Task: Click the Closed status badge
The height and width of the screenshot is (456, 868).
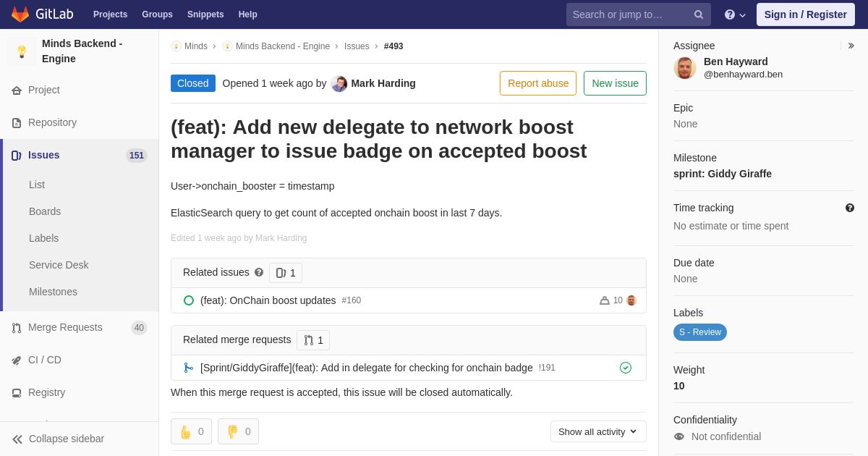Action: pyautogui.click(x=193, y=83)
